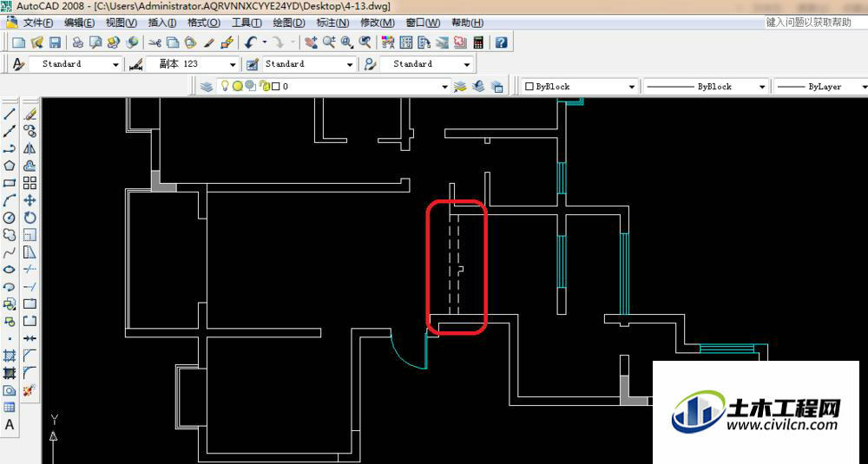Open the 修改(M) menu
This screenshot has width=868, height=464.
[x=378, y=23]
